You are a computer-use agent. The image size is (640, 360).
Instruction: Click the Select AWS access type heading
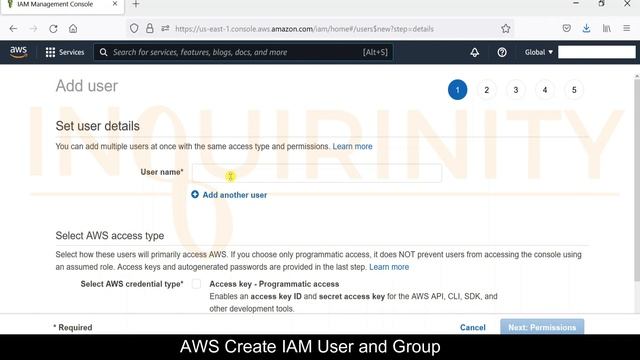click(x=110, y=236)
